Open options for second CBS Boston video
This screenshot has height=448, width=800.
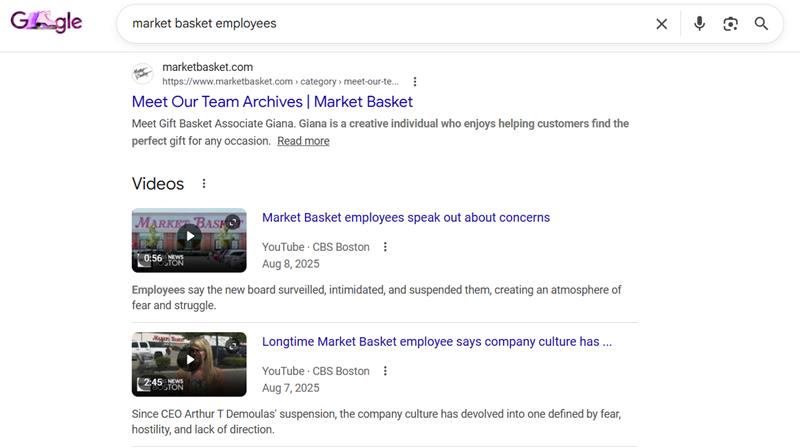[385, 371]
